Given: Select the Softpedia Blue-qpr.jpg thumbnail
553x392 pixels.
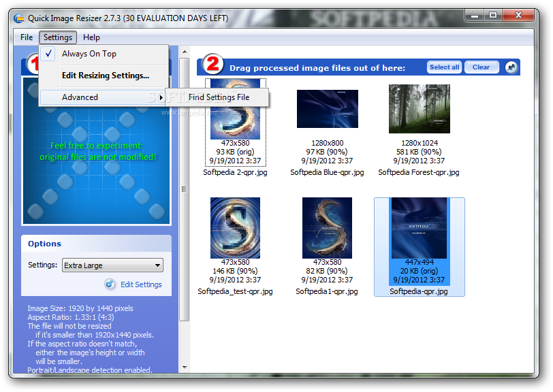Looking at the screenshot, I should [x=328, y=109].
